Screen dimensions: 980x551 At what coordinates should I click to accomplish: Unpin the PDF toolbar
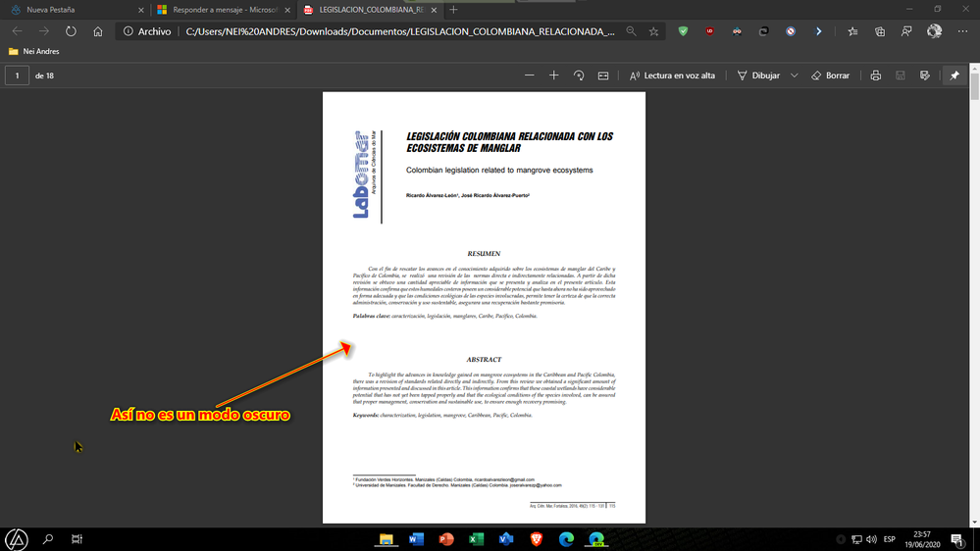[954, 75]
